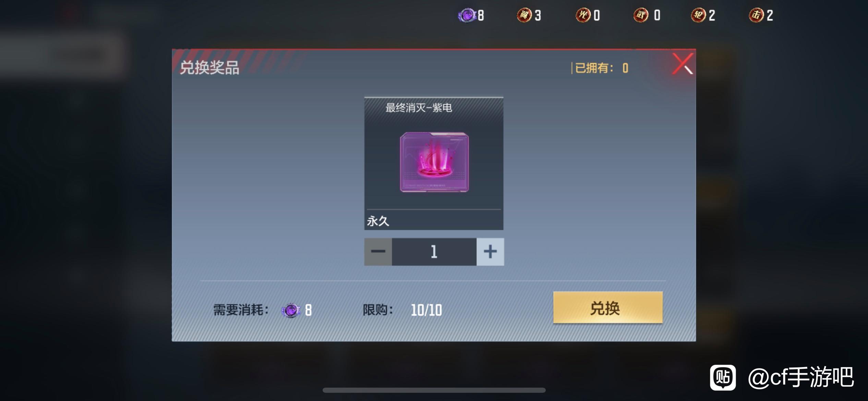Tap the 永久 duration label on item card

click(x=378, y=221)
